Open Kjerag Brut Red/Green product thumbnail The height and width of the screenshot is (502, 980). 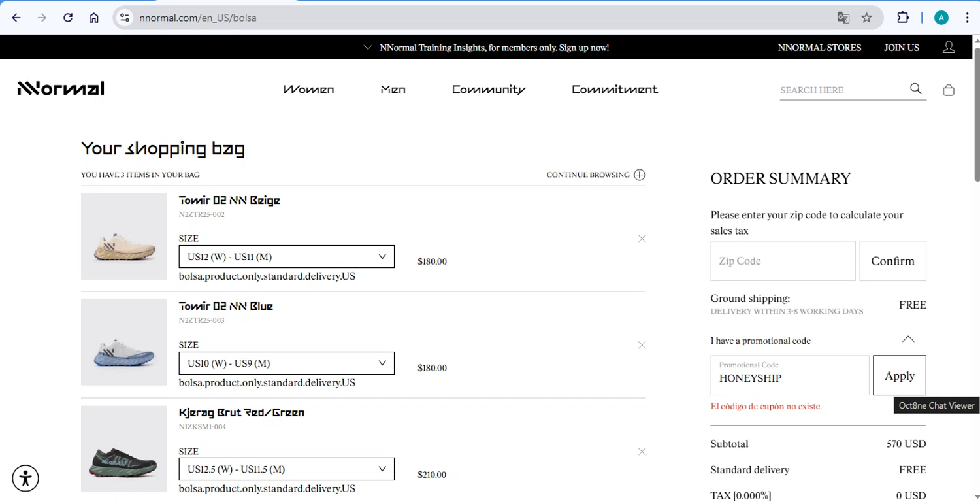(124, 449)
